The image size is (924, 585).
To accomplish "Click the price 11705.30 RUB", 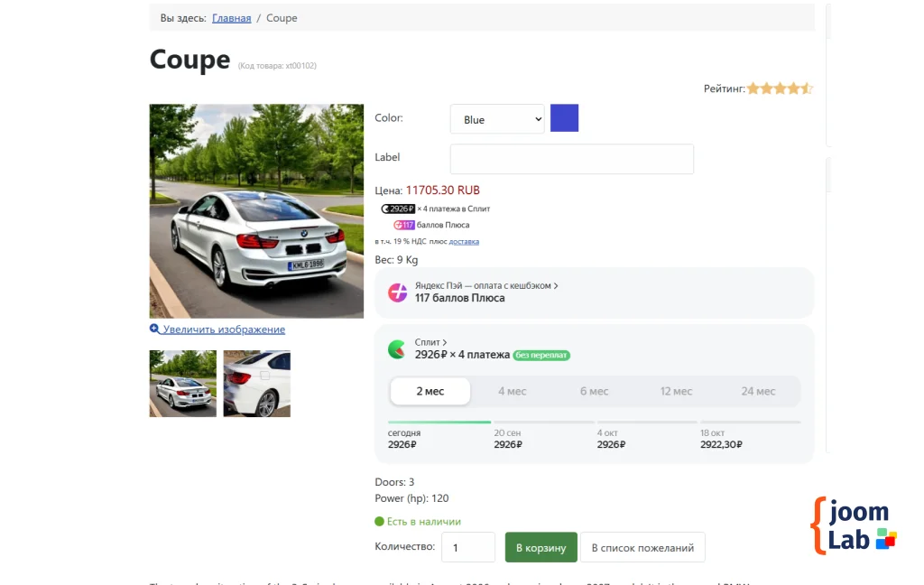I will (442, 190).
